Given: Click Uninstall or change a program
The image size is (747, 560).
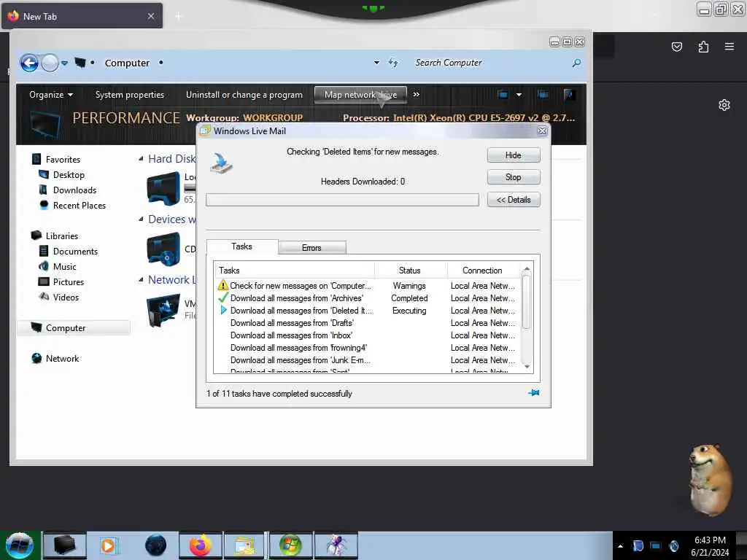Looking at the screenshot, I should (244, 94).
